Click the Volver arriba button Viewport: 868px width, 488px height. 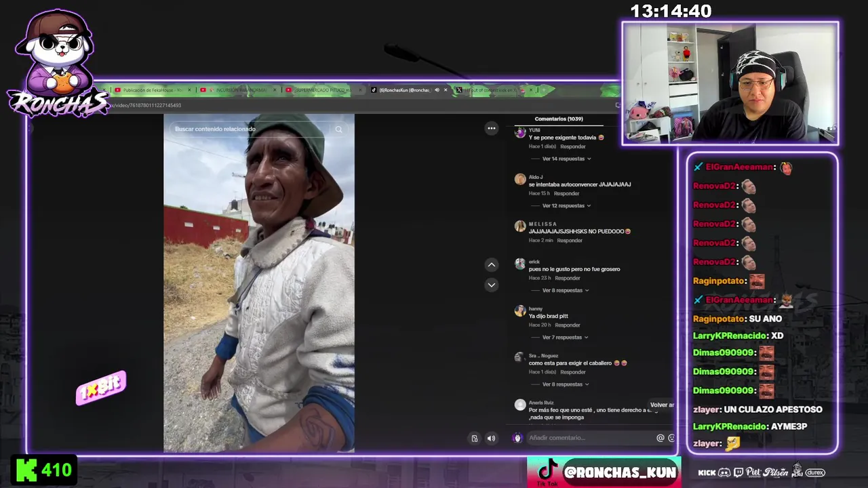(662, 405)
